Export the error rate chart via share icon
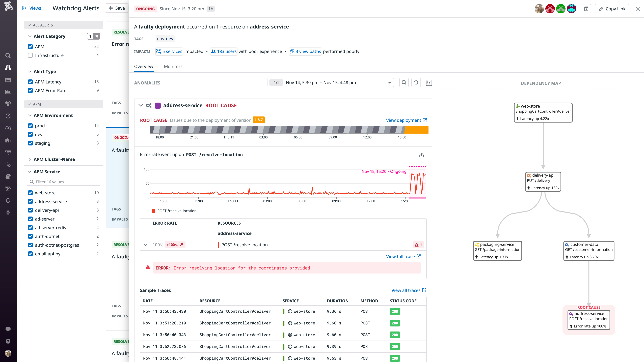 pos(422,155)
